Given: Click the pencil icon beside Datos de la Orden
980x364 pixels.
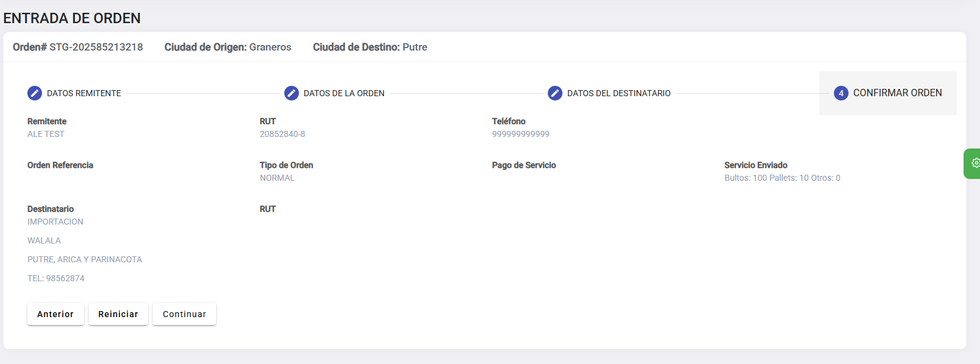Looking at the screenshot, I should [292, 93].
